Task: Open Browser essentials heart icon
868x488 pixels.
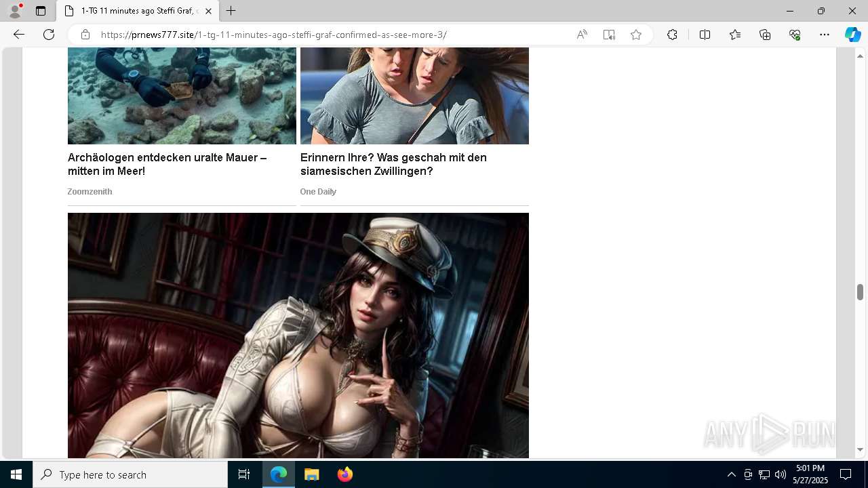Action: (795, 35)
